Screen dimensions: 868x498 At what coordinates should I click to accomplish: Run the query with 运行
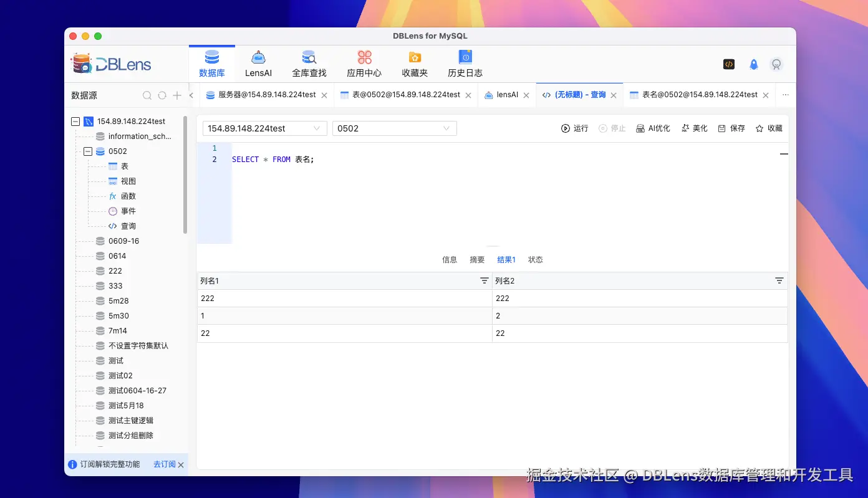click(x=574, y=128)
